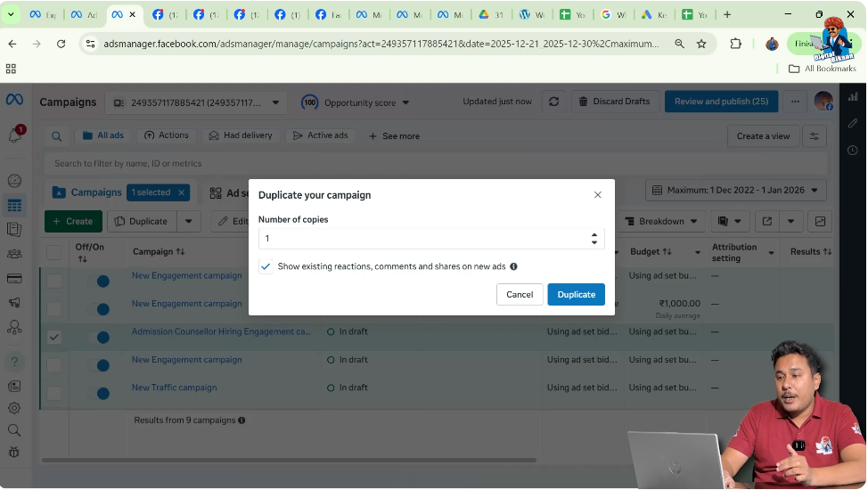Click the refresh data icon button
Screen dimensions: 868x490
tap(553, 102)
